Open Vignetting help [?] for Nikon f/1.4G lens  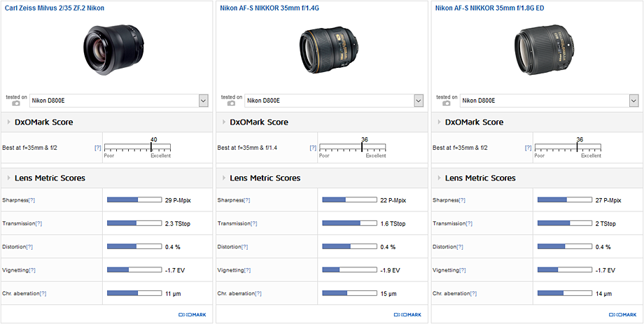point(247,270)
